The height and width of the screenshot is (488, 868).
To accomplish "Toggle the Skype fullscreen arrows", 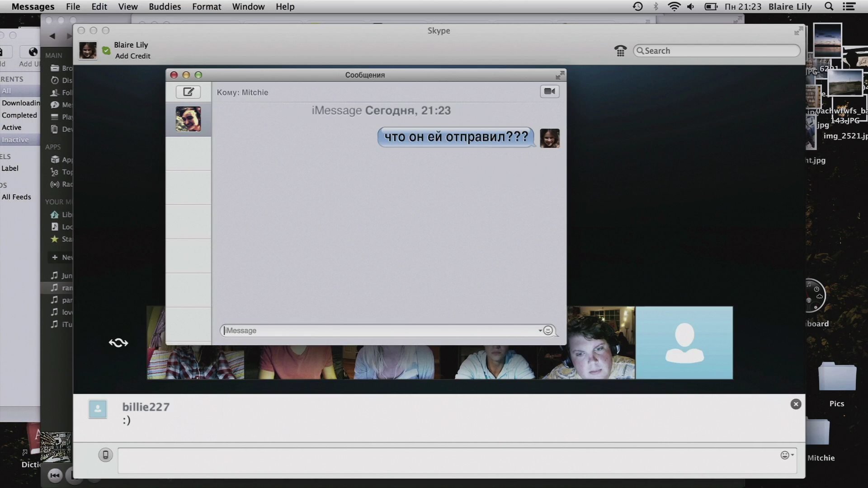I will 798,31.
